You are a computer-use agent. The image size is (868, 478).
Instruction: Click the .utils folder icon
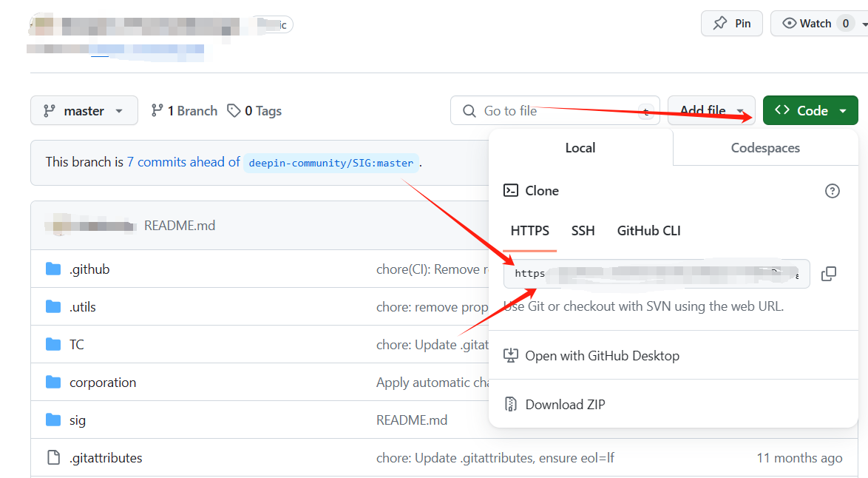click(53, 307)
